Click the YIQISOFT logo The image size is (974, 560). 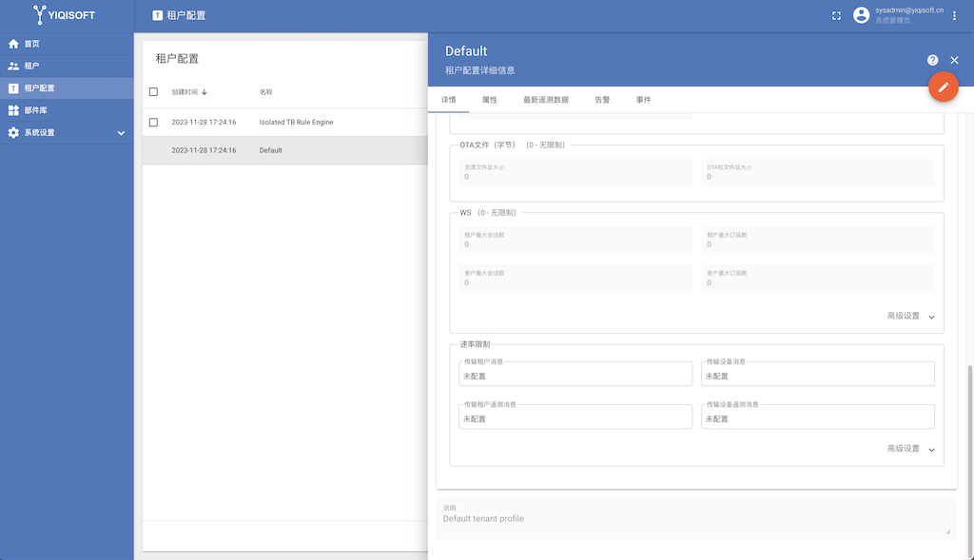(65, 15)
